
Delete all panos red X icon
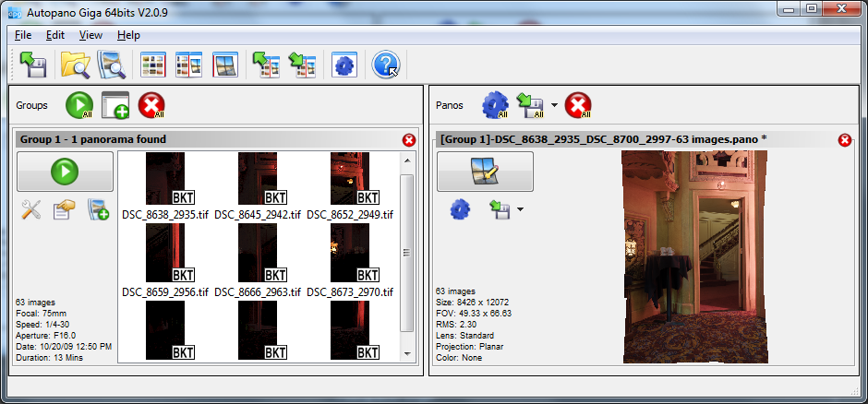[578, 105]
